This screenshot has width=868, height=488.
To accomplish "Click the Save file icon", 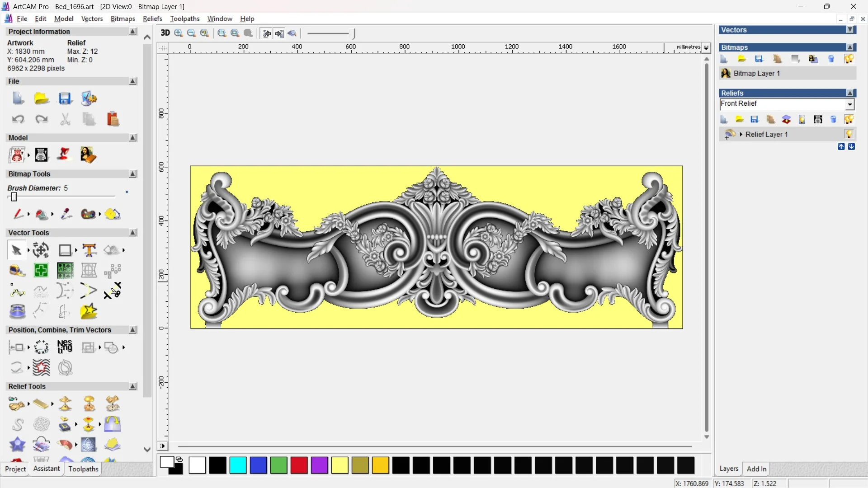I will [x=65, y=99].
